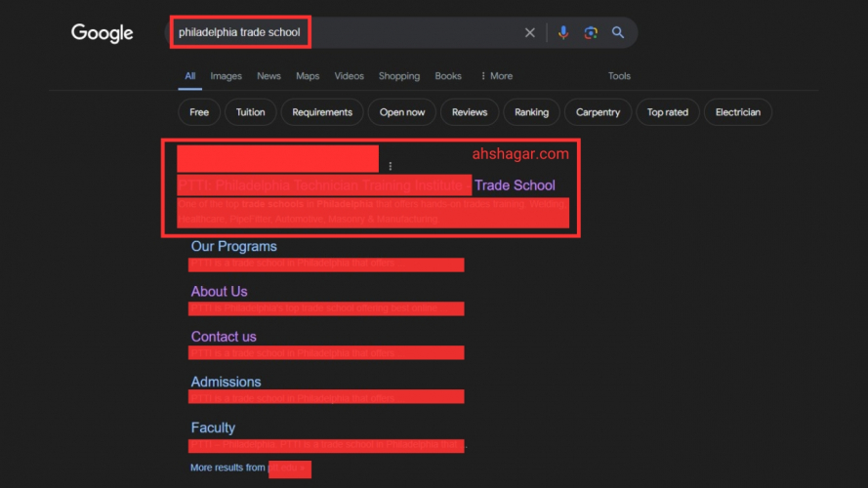This screenshot has height=488, width=868.
Task: Apply the Tuition filter chip
Action: click(250, 112)
